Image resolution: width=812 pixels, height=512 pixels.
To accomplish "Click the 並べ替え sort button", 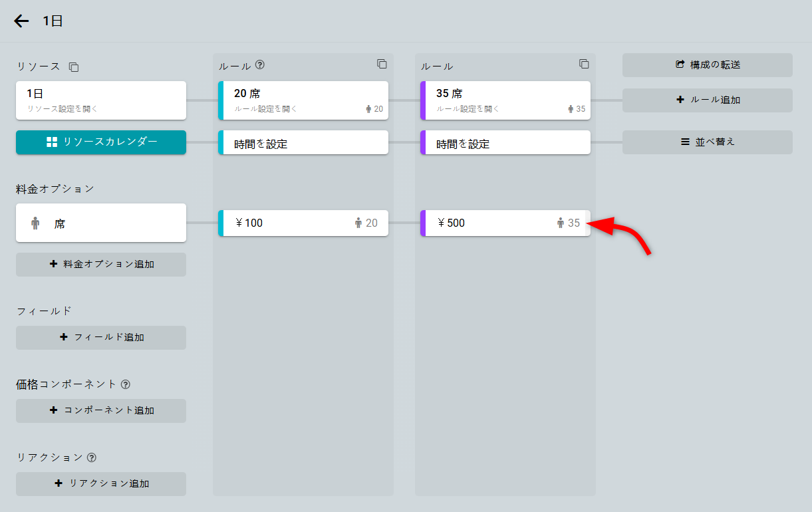I will click(x=707, y=142).
